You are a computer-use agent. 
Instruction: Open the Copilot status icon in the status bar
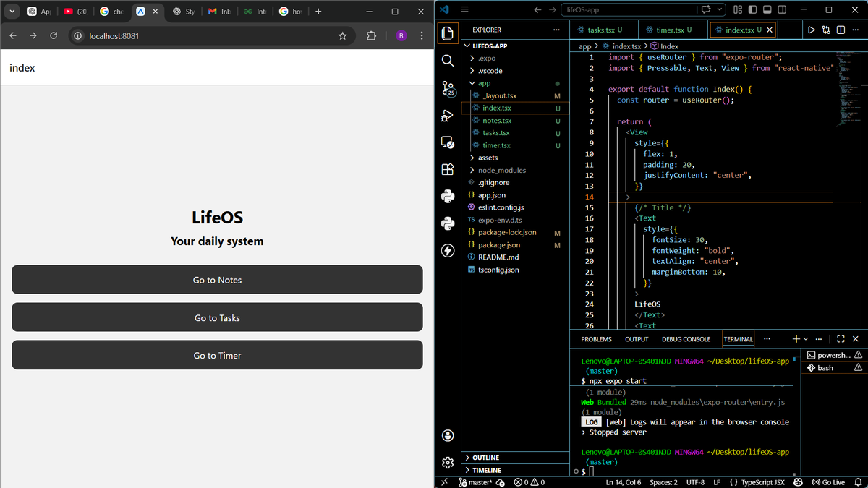point(798,482)
